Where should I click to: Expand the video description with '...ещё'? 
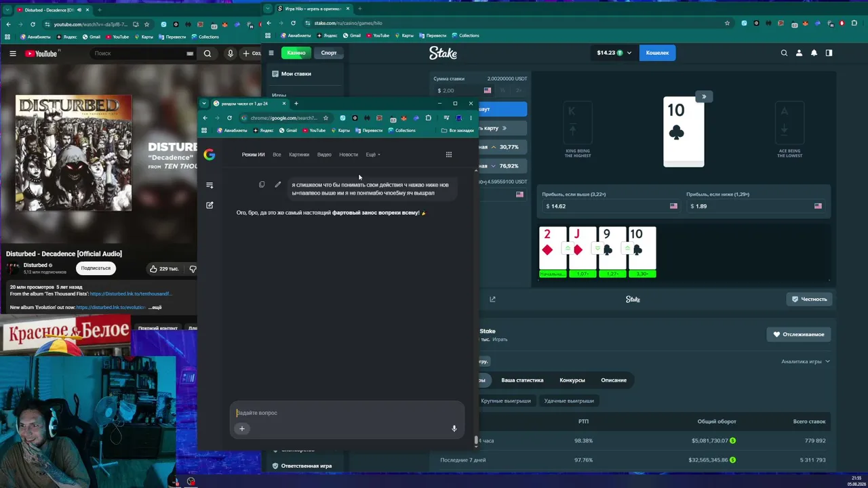155,307
